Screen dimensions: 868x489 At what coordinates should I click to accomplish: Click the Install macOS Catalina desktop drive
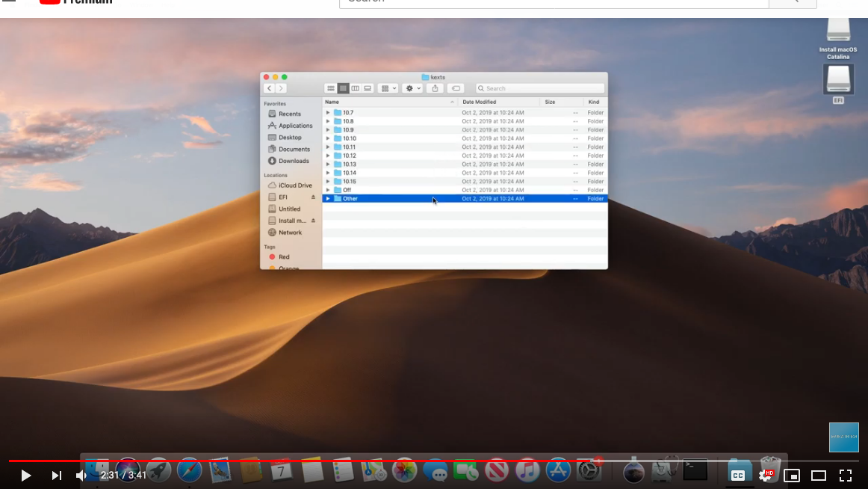pyautogui.click(x=838, y=37)
